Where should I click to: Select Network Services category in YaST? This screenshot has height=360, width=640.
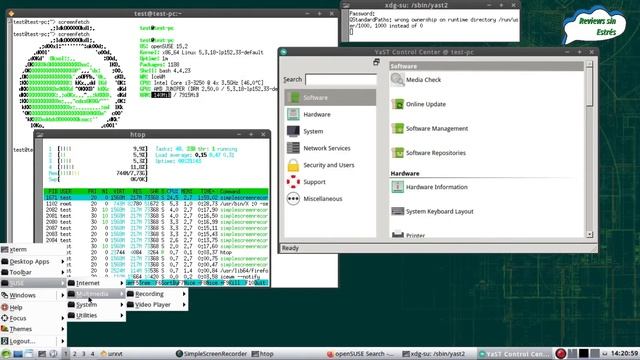[x=330, y=148]
